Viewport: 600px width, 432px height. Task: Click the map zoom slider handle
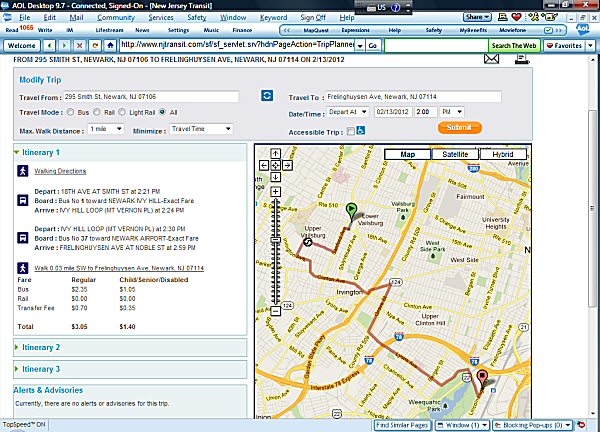[x=276, y=240]
